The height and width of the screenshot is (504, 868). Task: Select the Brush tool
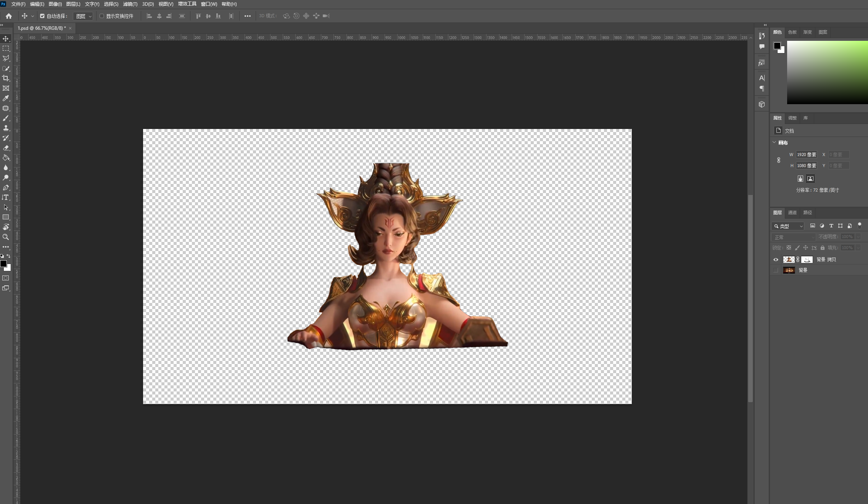tap(6, 118)
